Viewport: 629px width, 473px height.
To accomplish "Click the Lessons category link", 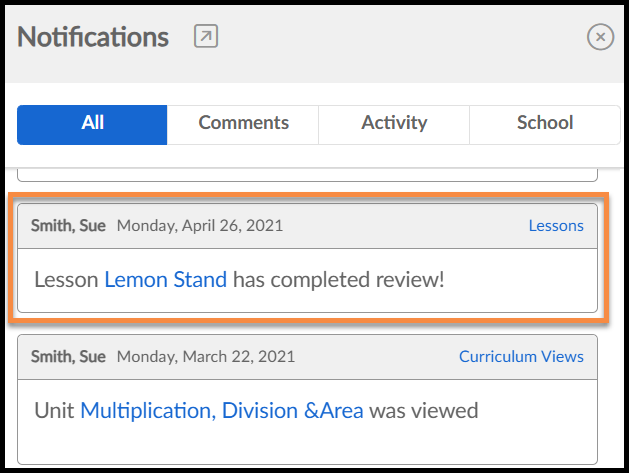I will click(556, 226).
